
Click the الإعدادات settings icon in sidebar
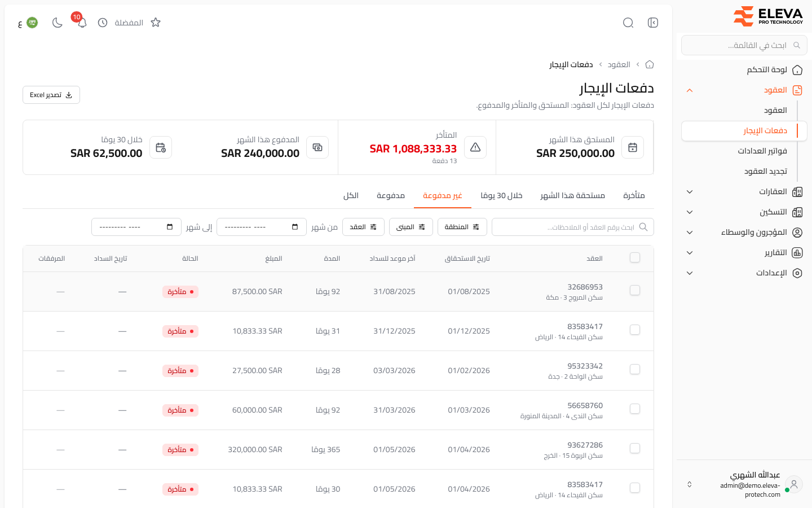coord(797,273)
